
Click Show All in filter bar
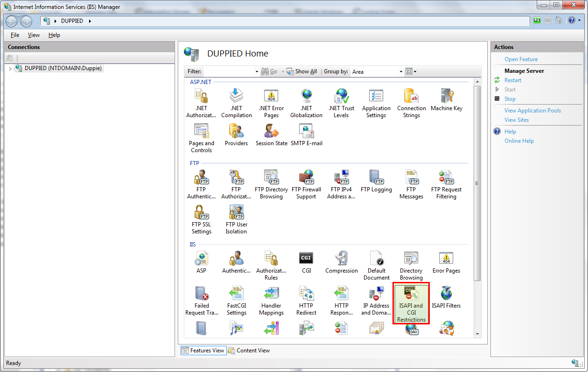coord(302,71)
